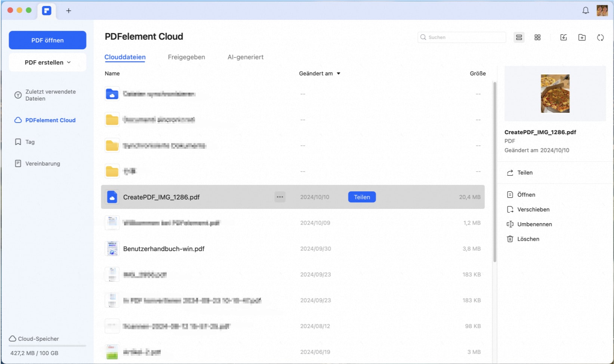Image resolution: width=614 pixels, height=364 pixels.
Task: Click the cloud storage usage bar
Action: [x=47, y=346]
